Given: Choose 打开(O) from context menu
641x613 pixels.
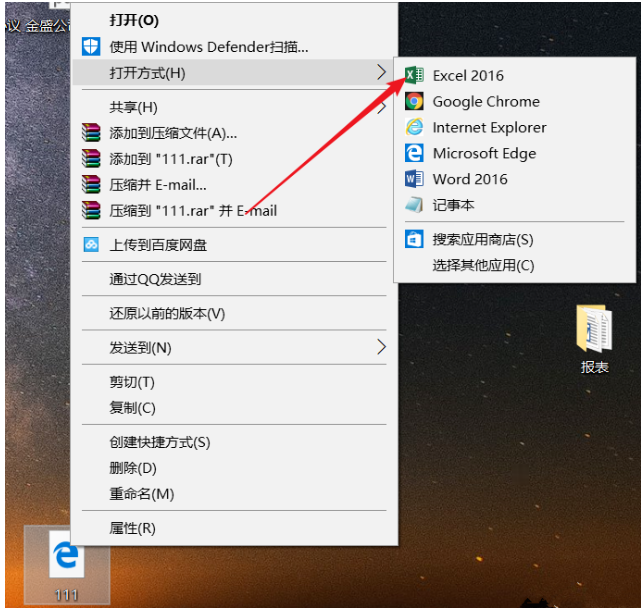Looking at the screenshot, I should click(234, 20).
